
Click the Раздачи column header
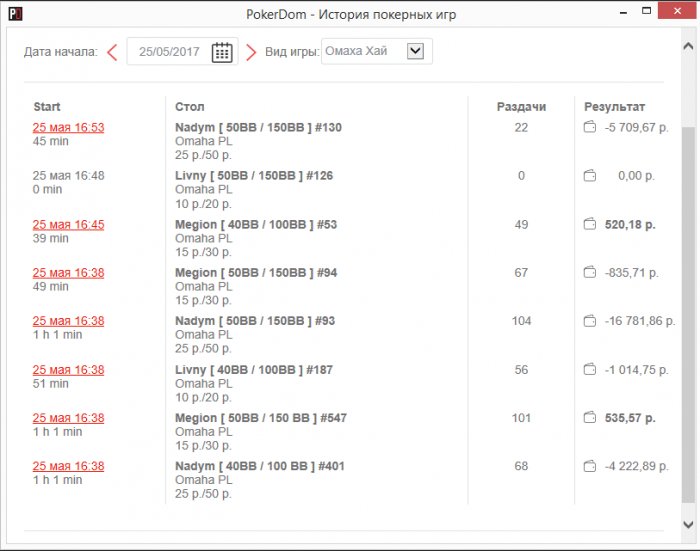(521, 107)
